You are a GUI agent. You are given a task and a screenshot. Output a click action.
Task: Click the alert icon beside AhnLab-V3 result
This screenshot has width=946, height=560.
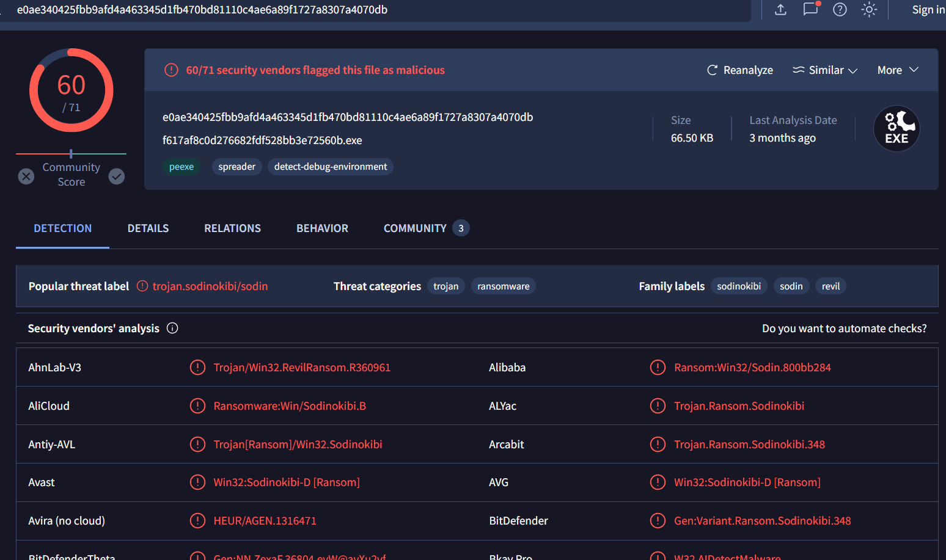[x=197, y=368]
